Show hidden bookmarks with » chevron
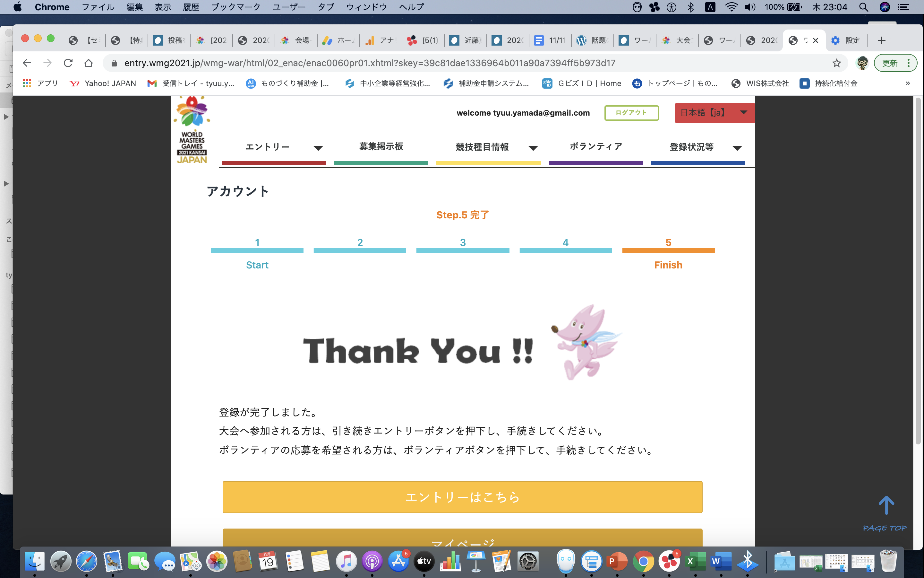 point(908,83)
